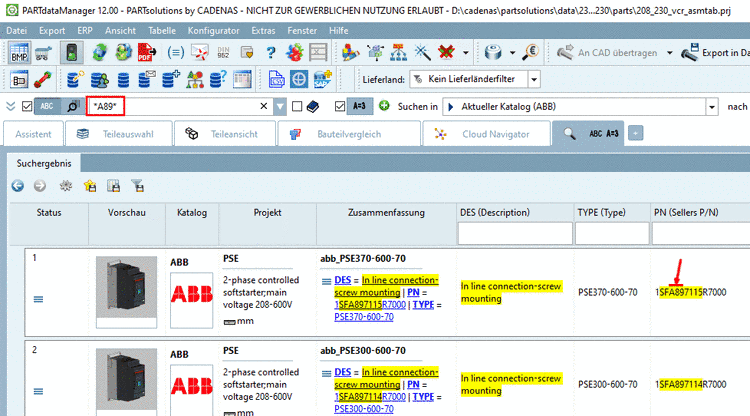
Task: Click the green plus add search icon
Action: click(x=384, y=106)
